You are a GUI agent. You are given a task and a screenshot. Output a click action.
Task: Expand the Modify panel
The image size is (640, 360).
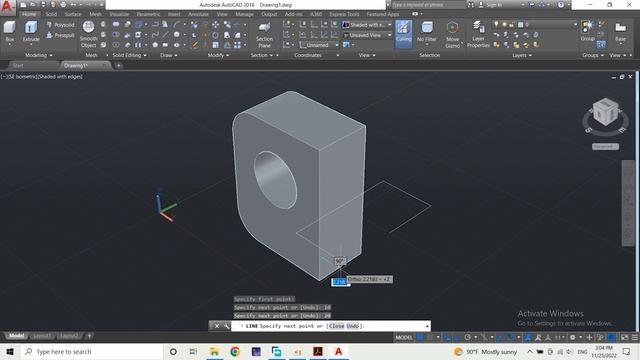pyautogui.click(x=218, y=55)
